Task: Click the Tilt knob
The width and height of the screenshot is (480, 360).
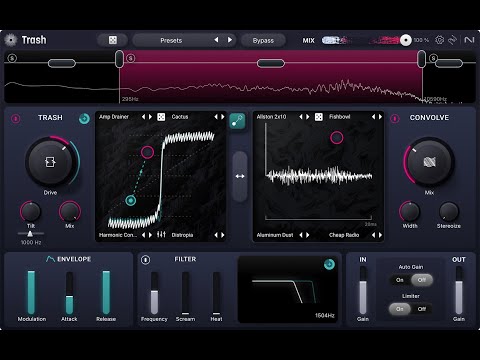Action: pyautogui.click(x=31, y=211)
